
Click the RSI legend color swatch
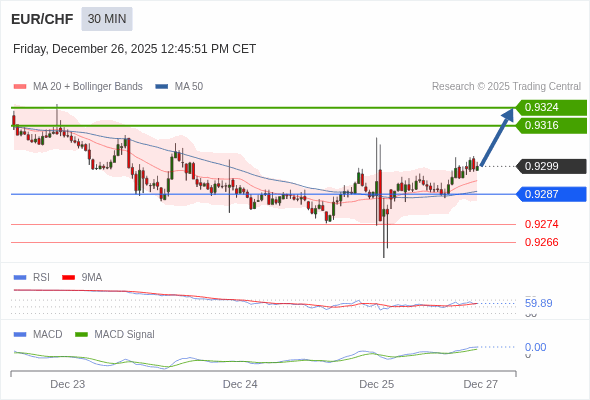[20, 278]
